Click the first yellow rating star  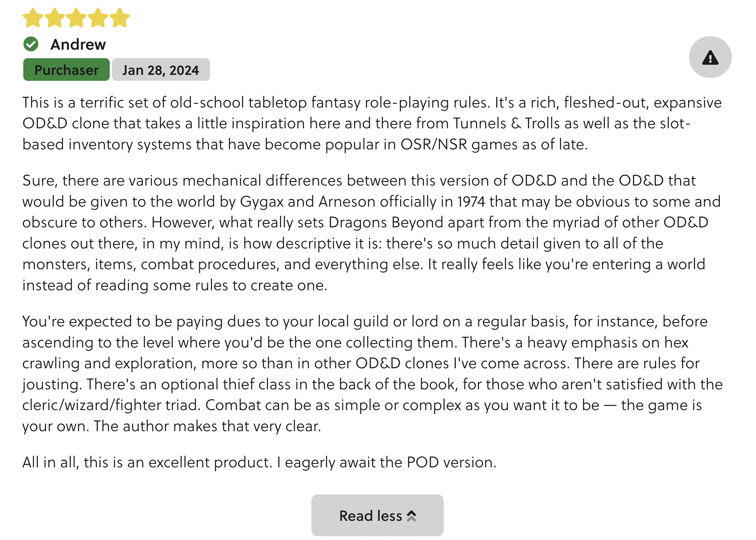[33, 18]
